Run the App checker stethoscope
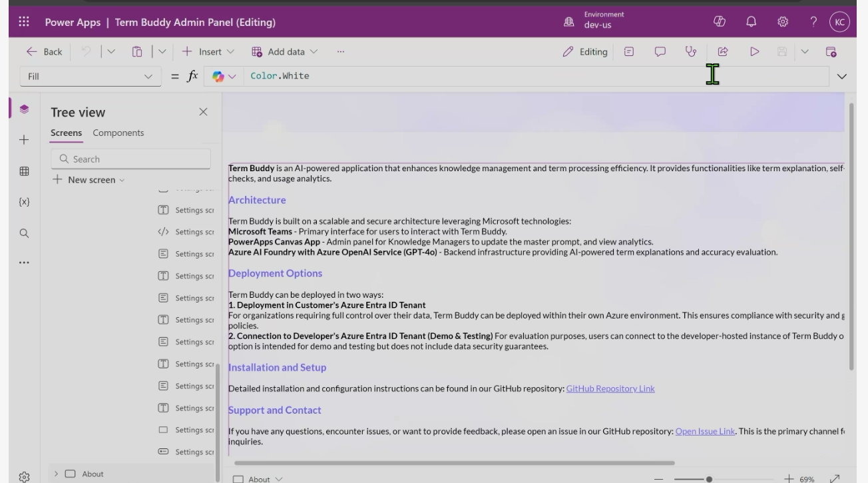The image size is (868, 483). (691, 51)
